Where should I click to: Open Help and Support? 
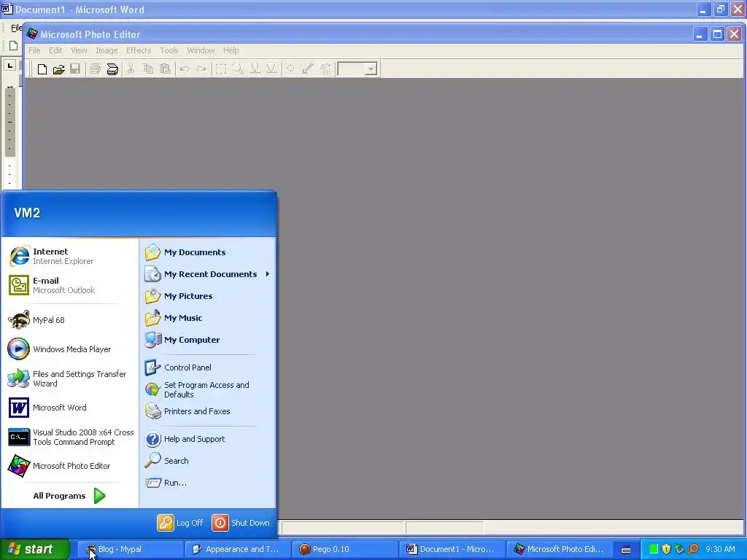pyautogui.click(x=208, y=439)
